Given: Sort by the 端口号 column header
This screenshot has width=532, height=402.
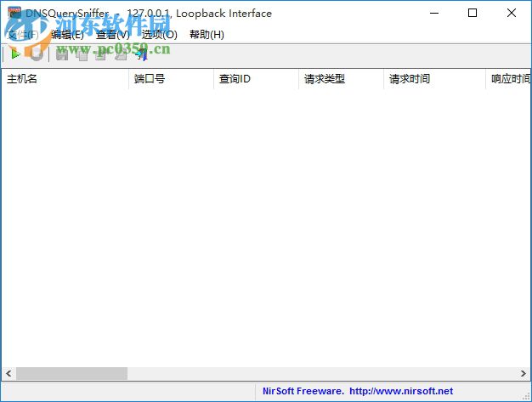Looking at the screenshot, I should pyautogui.click(x=171, y=79).
